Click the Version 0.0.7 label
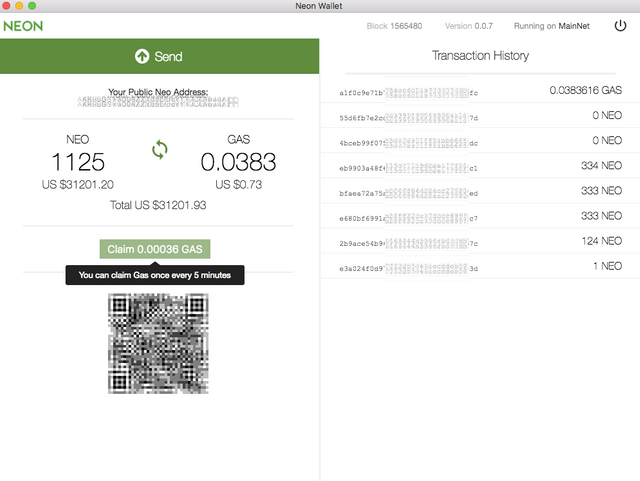 (469, 26)
